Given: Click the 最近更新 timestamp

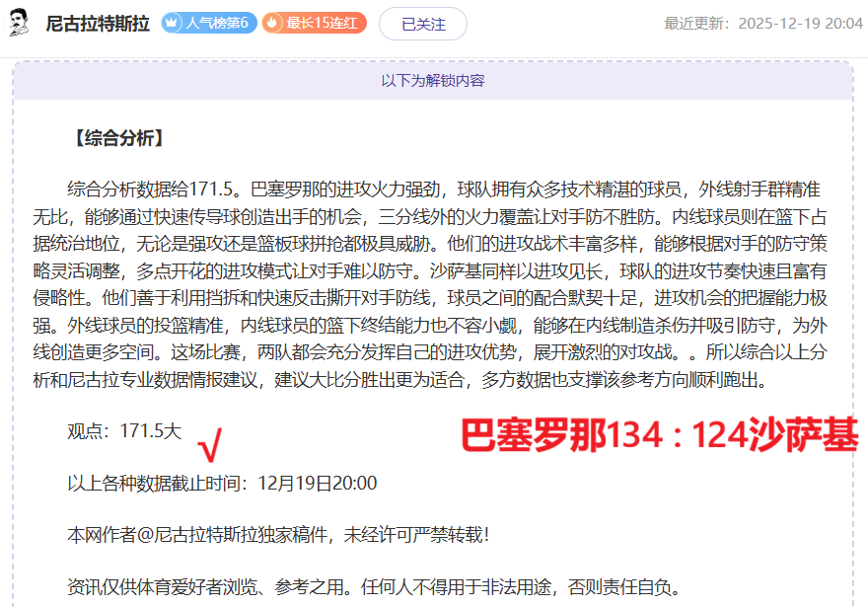Looking at the screenshot, I should point(762,24).
